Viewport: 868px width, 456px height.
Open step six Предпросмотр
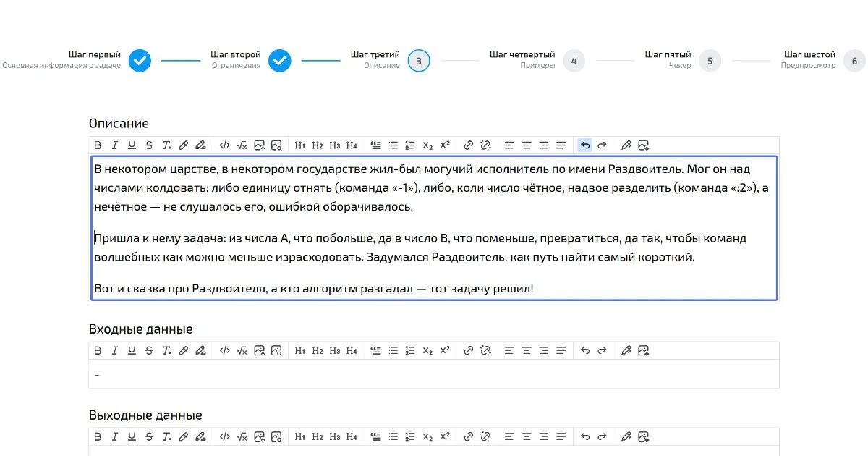(854, 61)
